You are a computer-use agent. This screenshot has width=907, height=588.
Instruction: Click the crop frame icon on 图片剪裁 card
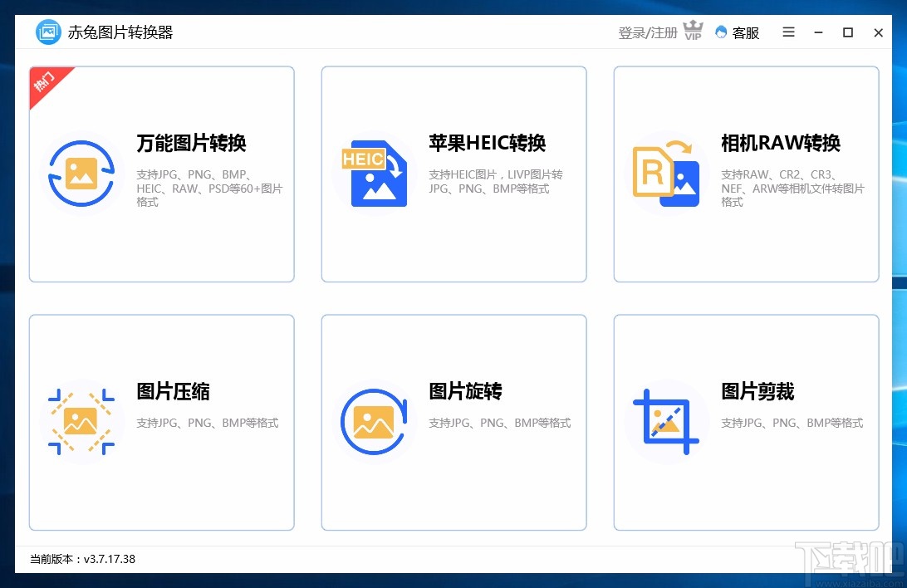pyautogui.click(x=666, y=421)
